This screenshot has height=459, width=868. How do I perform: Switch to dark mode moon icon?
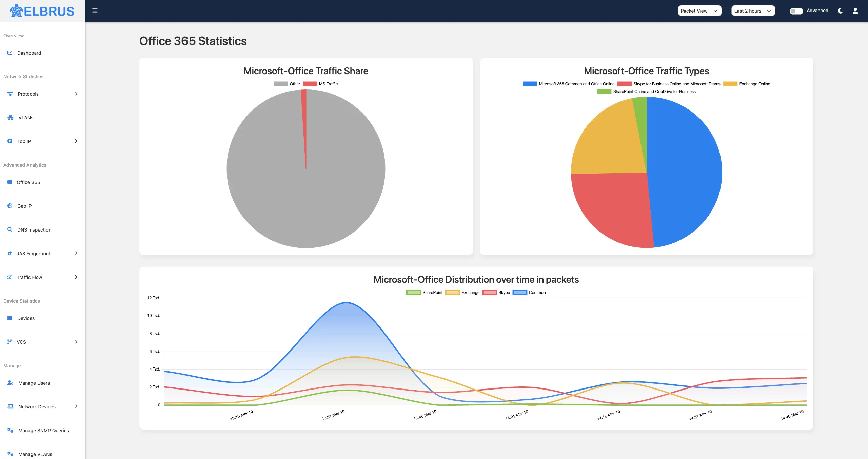pos(840,11)
